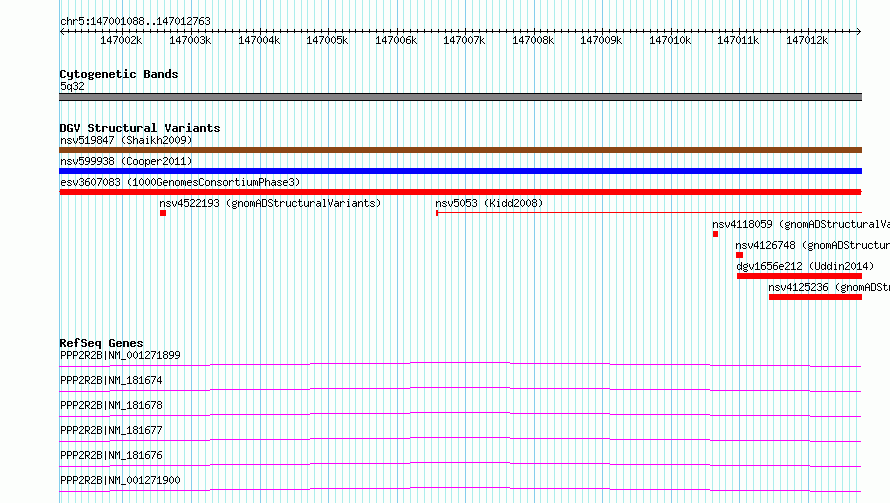
Task: Open the nsv519847 (Shaikh2009) label
Action: [x=126, y=140]
